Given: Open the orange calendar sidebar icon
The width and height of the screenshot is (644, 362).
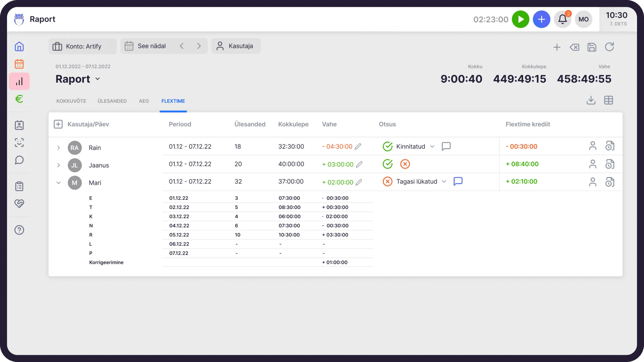Looking at the screenshot, I should [x=19, y=64].
